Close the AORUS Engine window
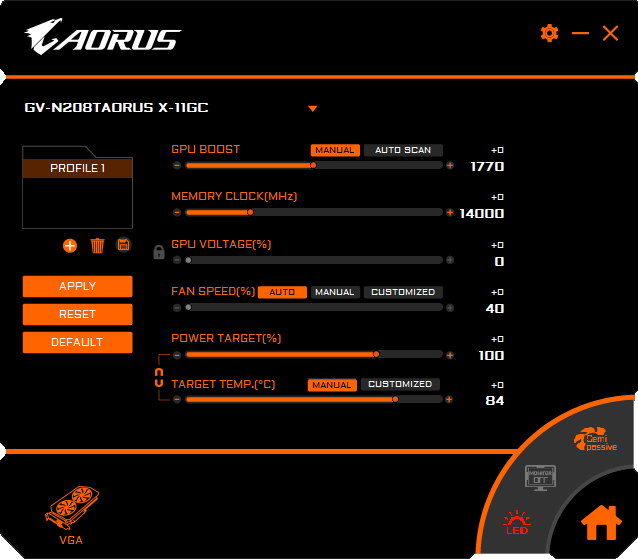 tap(610, 33)
